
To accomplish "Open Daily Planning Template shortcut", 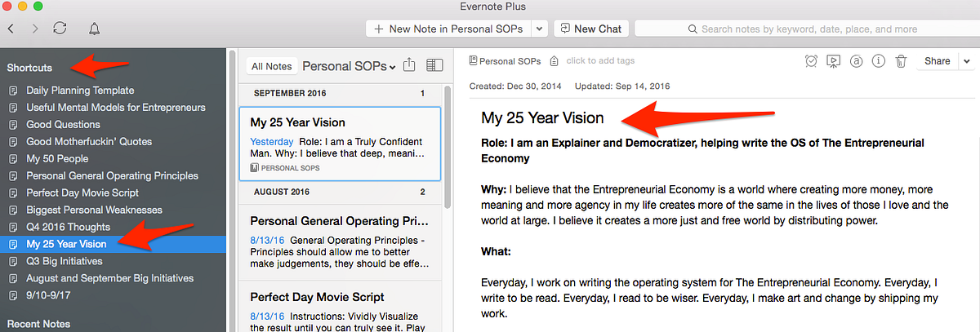I will pyautogui.click(x=80, y=91).
